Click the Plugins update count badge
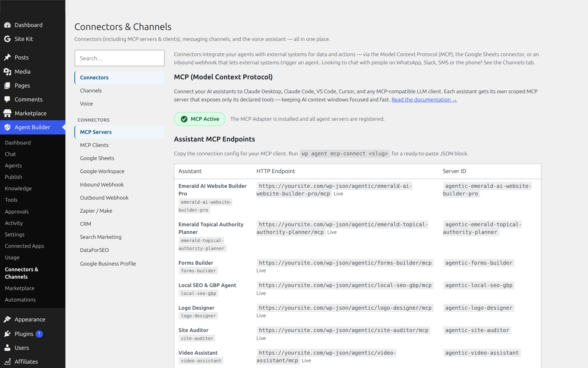The width and height of the screenshot is (588, 368). point(39,334)
